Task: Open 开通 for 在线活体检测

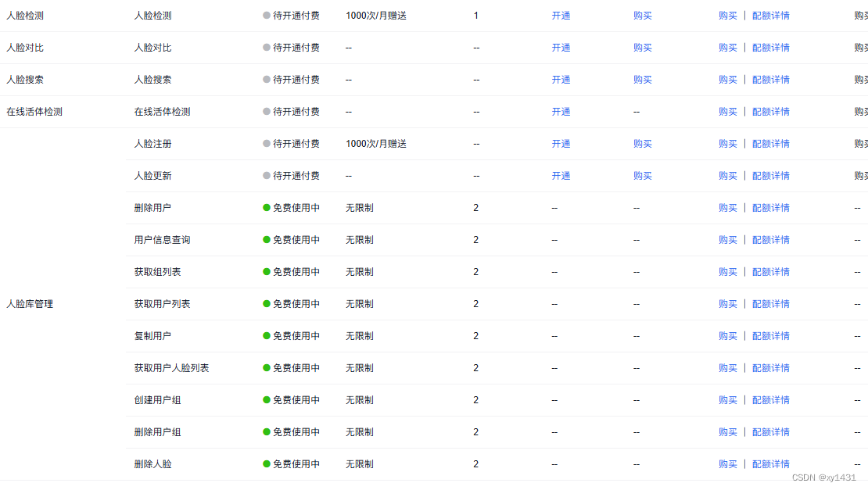Action: point(561,111)
